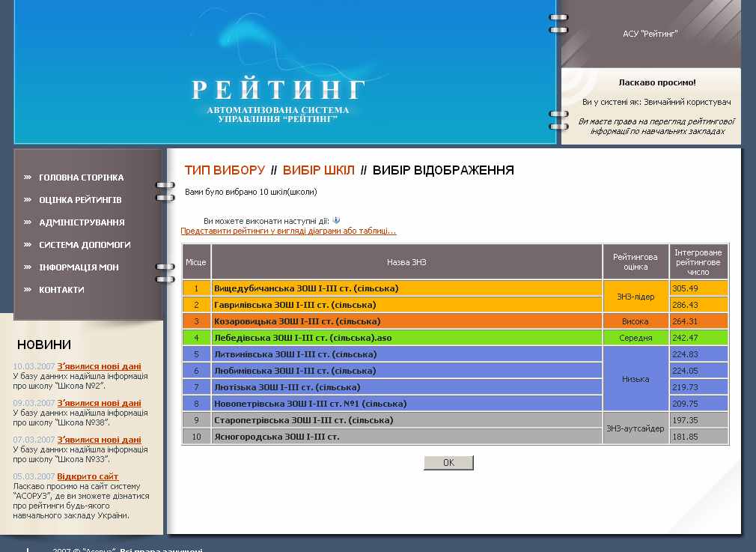Click the rating value 181.85
756x552 pixels.
(x=685, y=437)
